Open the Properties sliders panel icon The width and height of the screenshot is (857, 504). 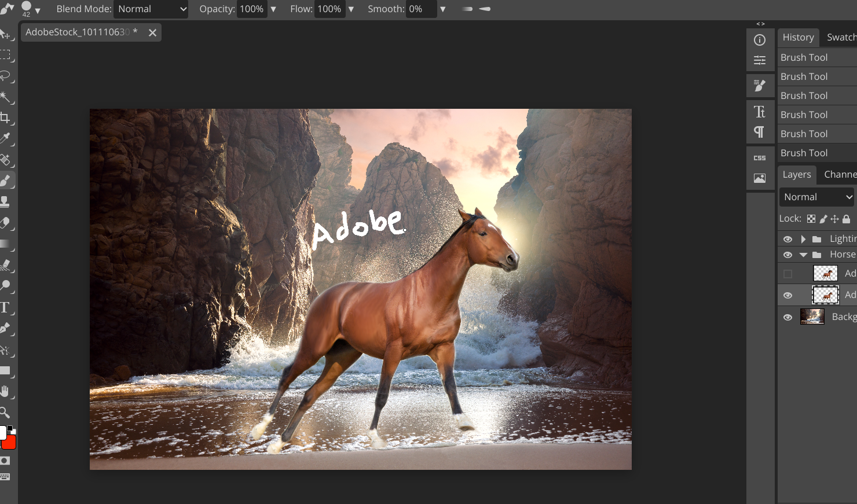tap(760, 60)
